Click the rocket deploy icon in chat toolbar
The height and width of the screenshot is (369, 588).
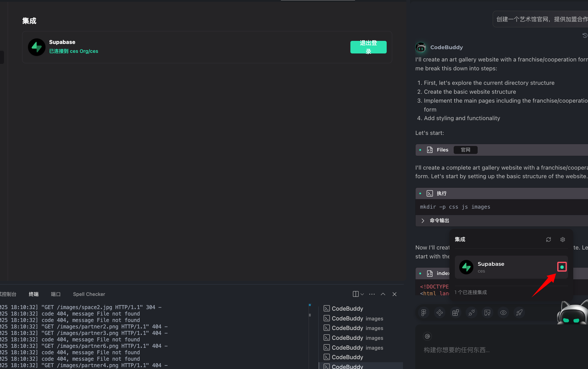pos(519,312)
